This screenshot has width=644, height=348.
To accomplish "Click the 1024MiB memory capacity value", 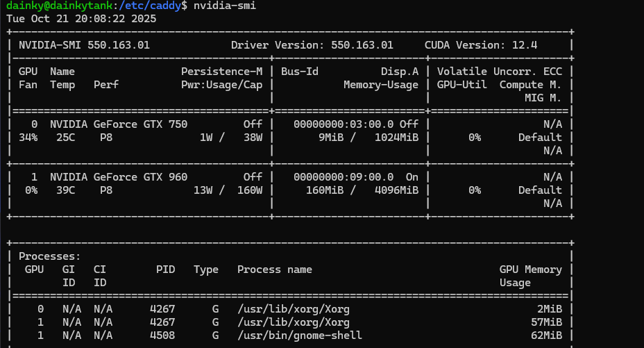I will (396, 138).
